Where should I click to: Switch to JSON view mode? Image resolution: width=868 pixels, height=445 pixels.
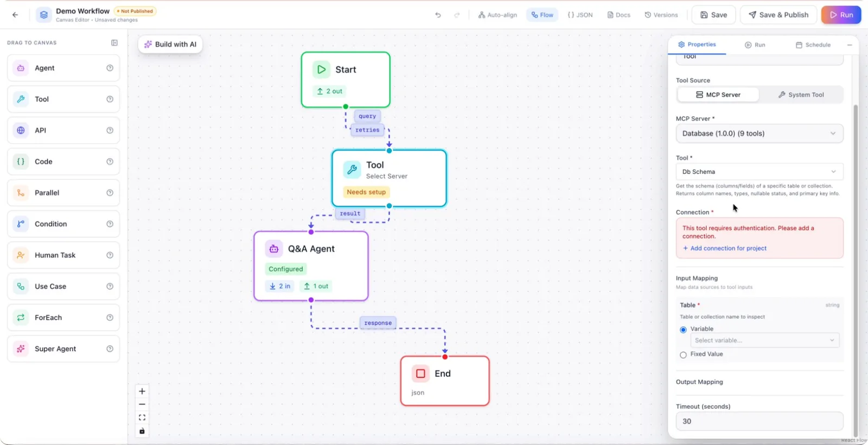click(x=580, y=15)
